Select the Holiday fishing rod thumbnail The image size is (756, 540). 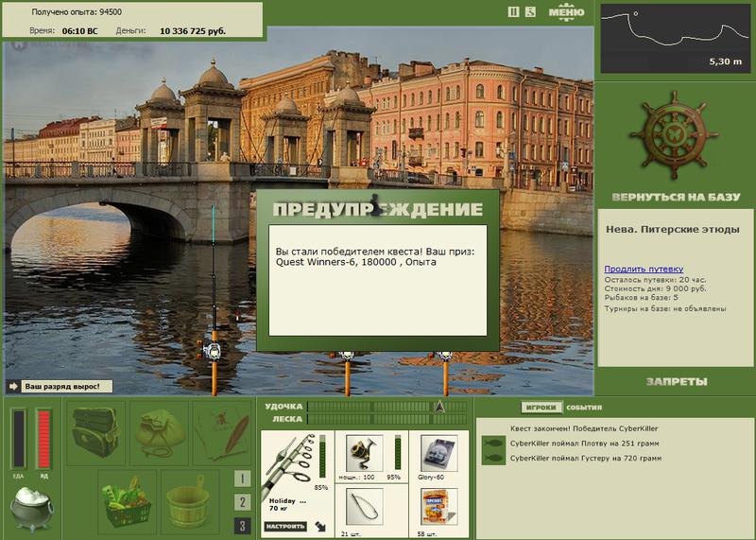pyautogui.click(x=288, y=464)
